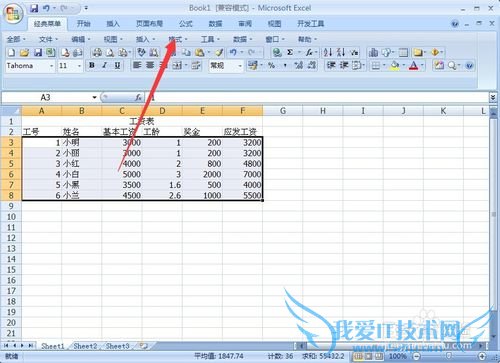Click the Undo arrow in the classic toolbar
The image size is (500, 363).
point(233,53)
